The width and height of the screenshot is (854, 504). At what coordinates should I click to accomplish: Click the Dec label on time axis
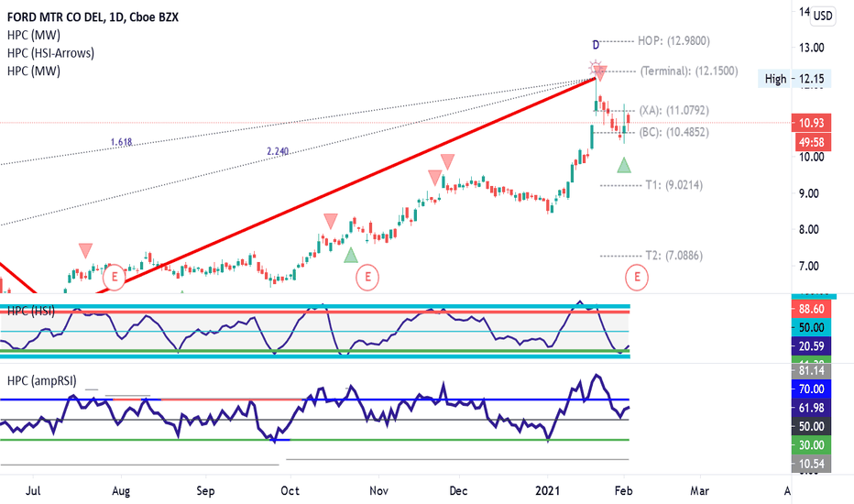pyautogui.click(x=458, y=491)
